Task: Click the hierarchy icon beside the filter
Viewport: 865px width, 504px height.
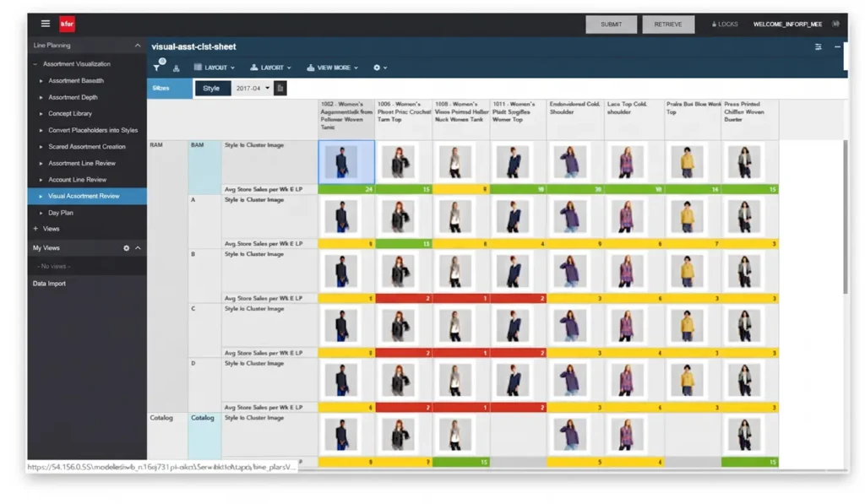Action: point(176,68)
